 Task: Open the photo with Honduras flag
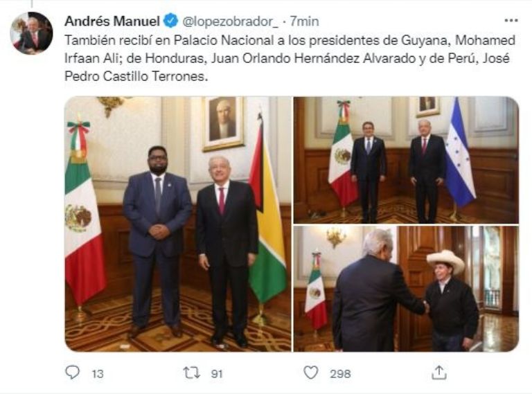(x=406, y=160)
